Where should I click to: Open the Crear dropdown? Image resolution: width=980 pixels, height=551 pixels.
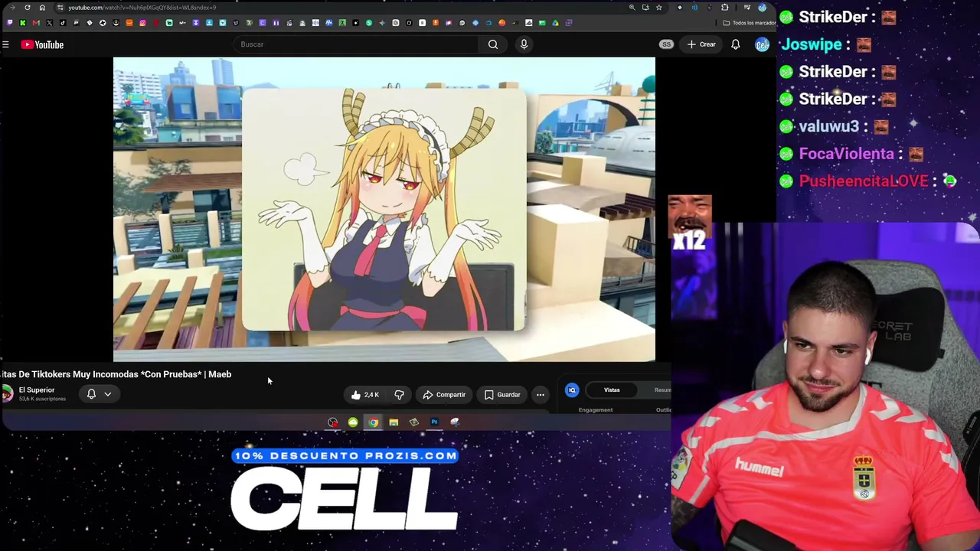(x=701, y=44)
